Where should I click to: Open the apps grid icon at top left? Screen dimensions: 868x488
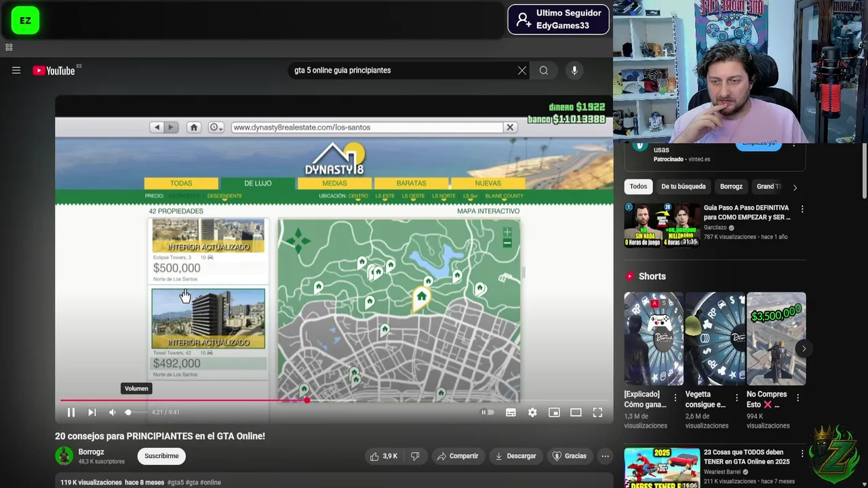(9, 47)
